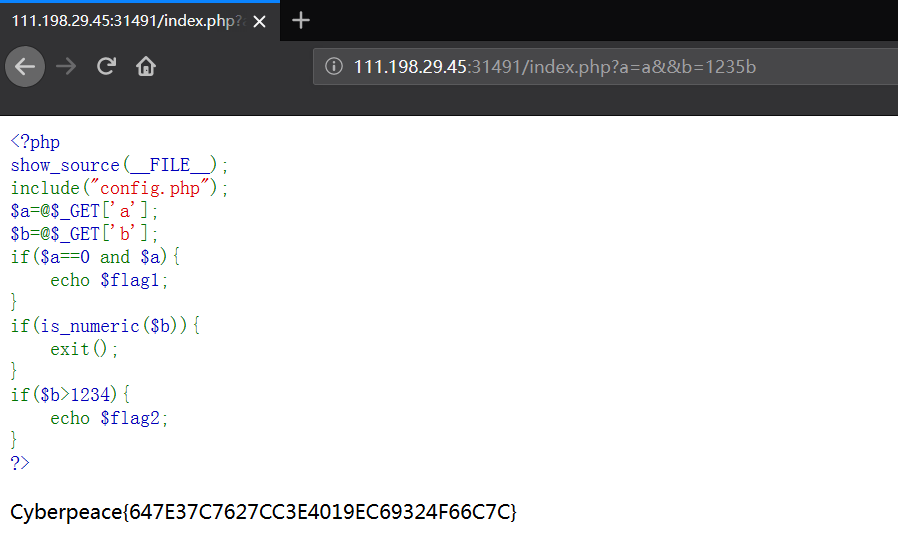Go back to the previous page

(25, 67)
